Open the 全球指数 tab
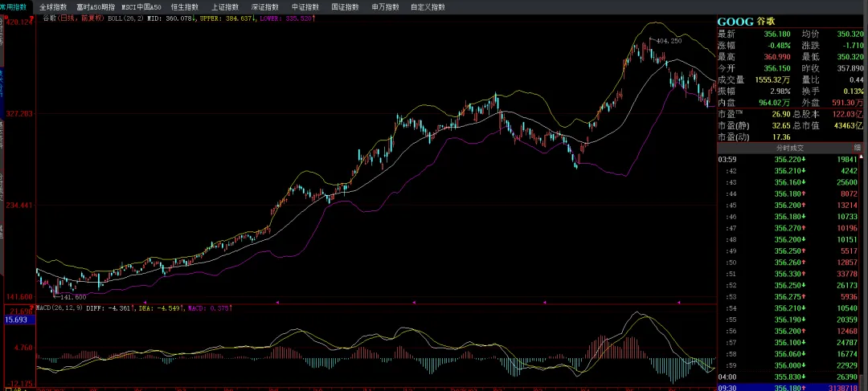The width and height of the screenshot is (868, 391). (x=53, y=7)
